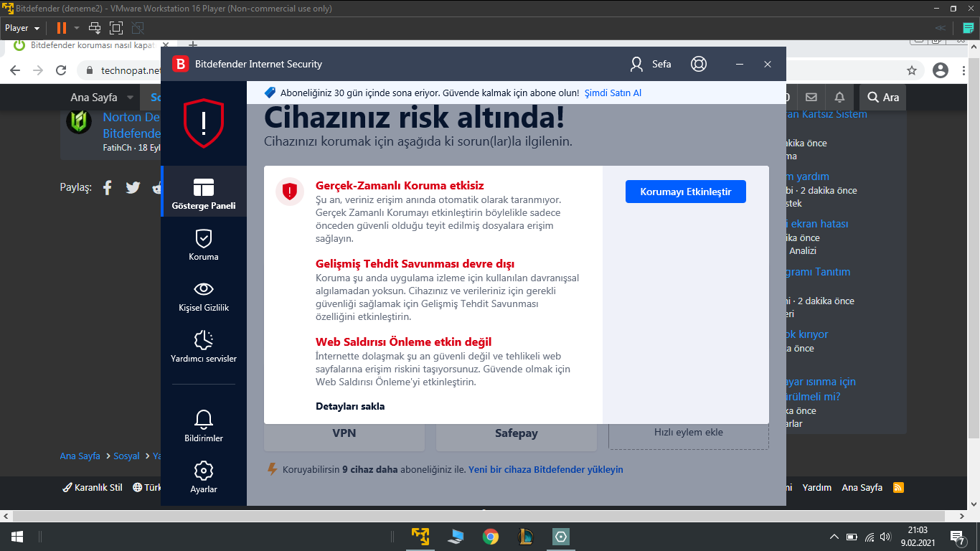Open the Windows Start menu
The image size is (980, 551).
pos(17,537)
